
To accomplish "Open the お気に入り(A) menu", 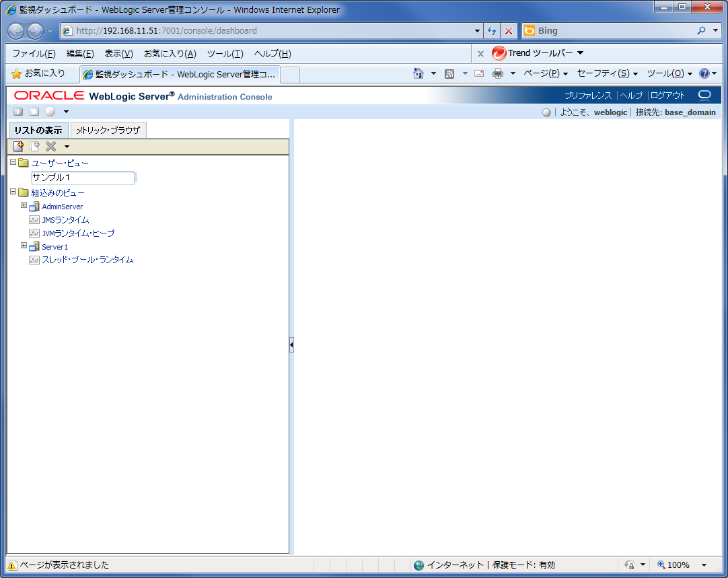I will (x=170, y=54).
